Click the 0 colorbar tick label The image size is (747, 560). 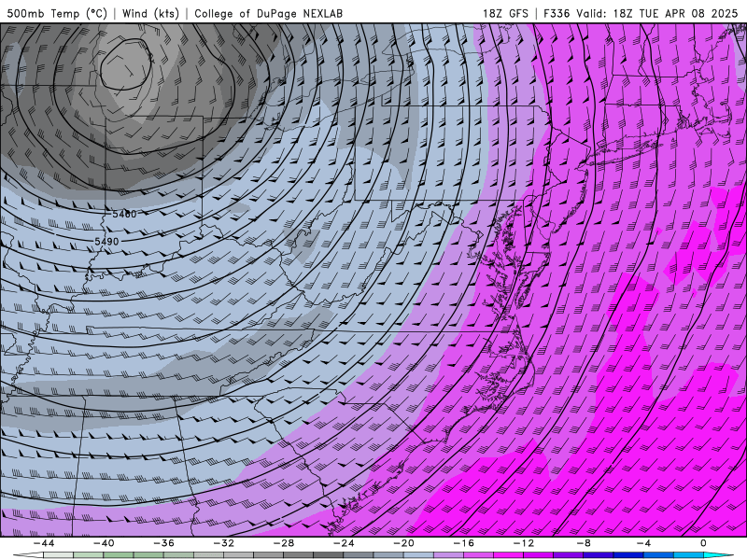coord(704,543)
